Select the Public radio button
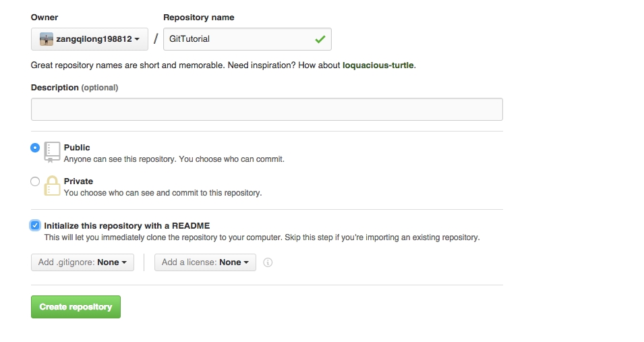Image resolution: width=644 pixels, height=342 pixels. pos(35,148)
